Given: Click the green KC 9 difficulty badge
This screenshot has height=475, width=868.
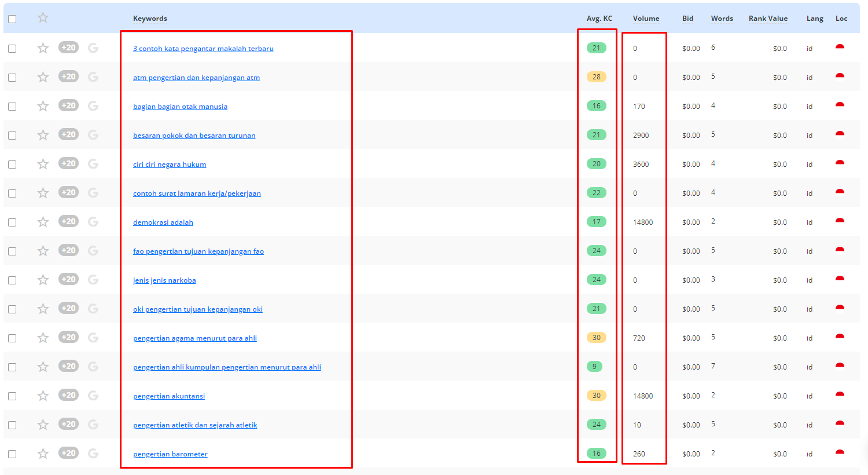Looking at the screenshot, I should [x=594, y=366].
